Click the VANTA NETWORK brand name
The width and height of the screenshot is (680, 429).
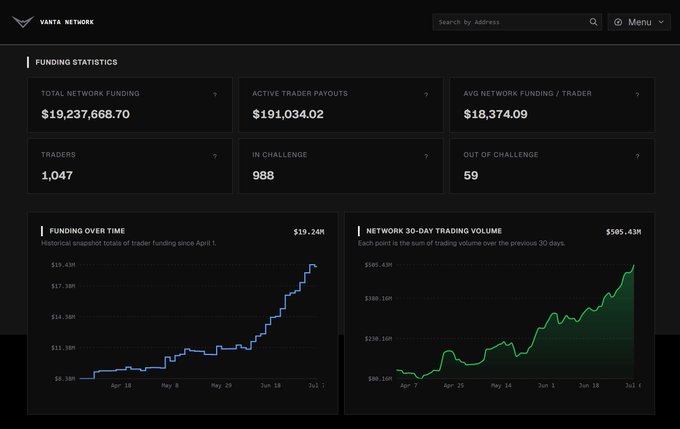click(x=67, y=22)
